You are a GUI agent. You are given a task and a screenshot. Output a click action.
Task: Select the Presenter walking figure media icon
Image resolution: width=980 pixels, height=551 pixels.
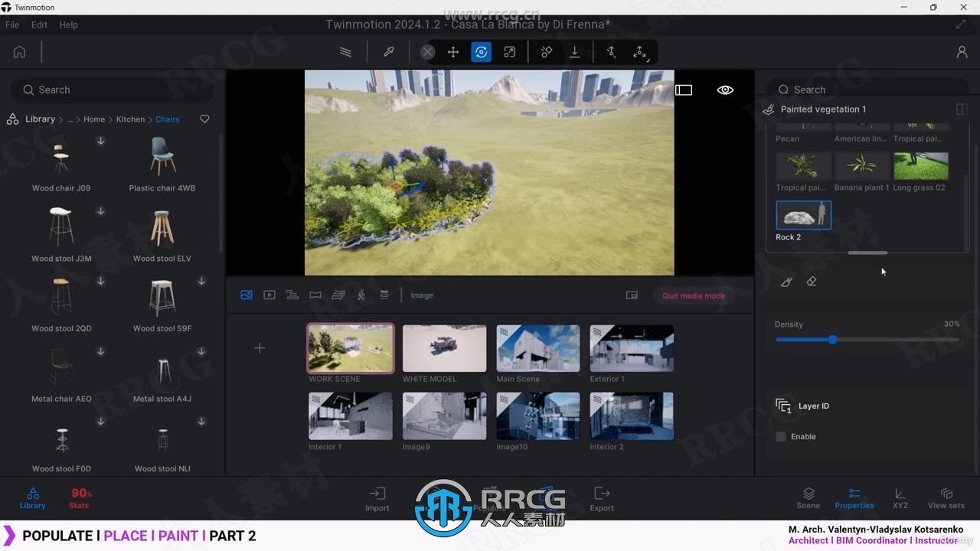361,295
